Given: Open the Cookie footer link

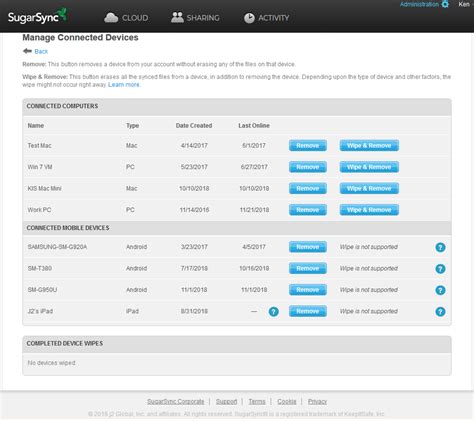Looking at the screenshot, I should click(x=287, y=401).
